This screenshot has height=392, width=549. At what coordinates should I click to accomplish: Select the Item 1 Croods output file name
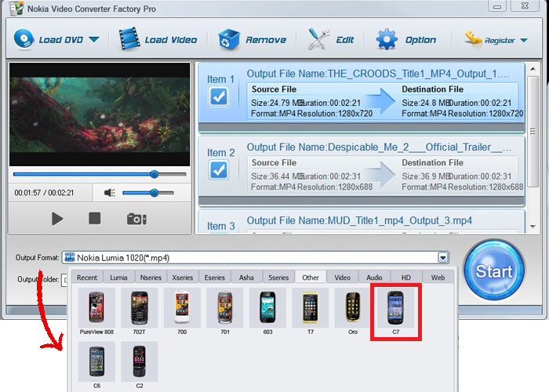(x=378, y=74)
